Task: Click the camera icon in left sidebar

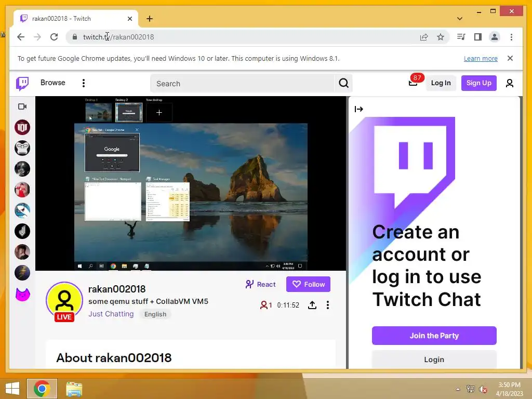Action: click(x=22, y=107)
